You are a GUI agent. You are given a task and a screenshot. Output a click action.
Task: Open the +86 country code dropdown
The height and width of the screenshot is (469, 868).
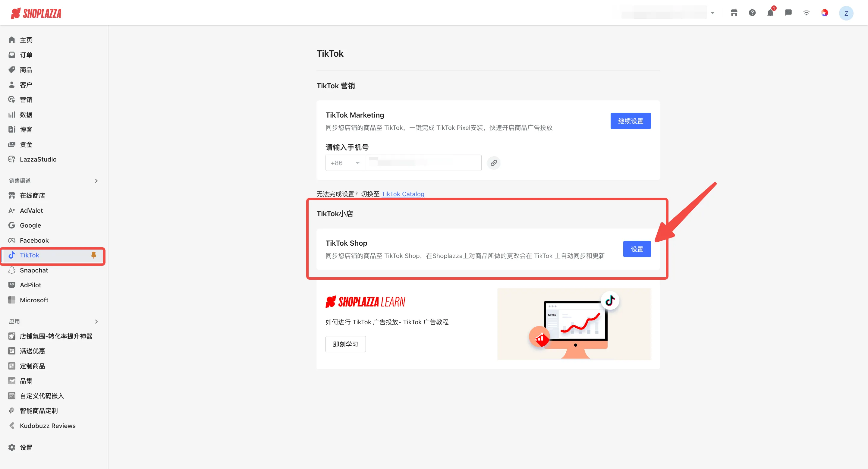[x=345, y=163]
